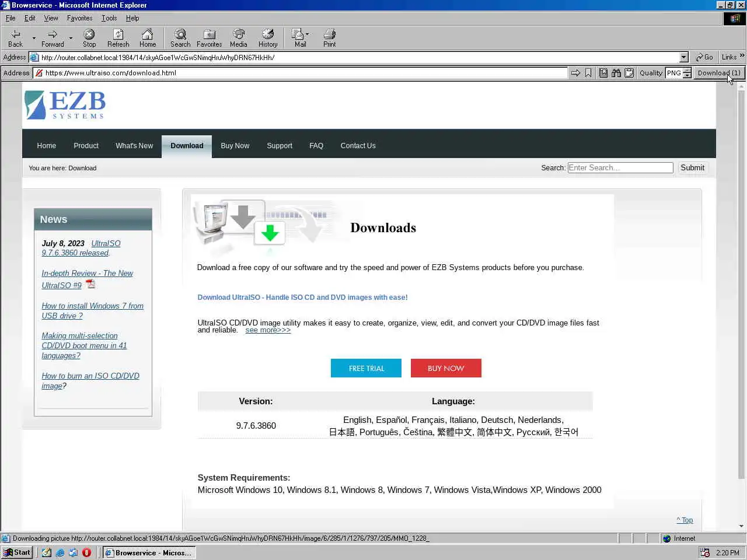Open the Start menu

point(17,552)
